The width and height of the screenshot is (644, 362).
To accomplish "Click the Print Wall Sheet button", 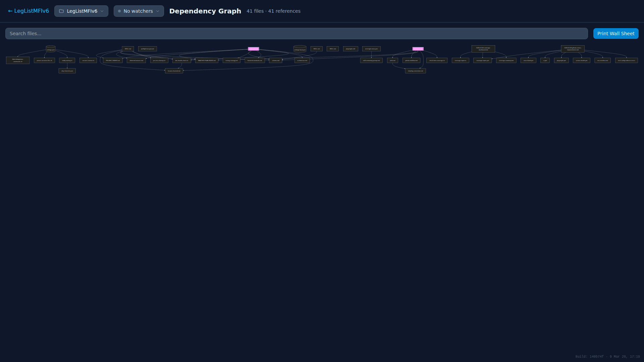I will click(x=615, y=34).
